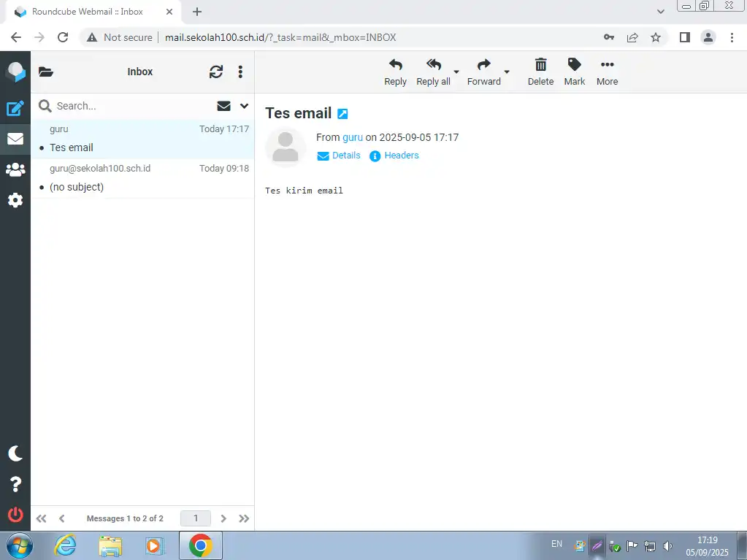Open a new browser tab
Viewport: 747px width, 560px height.
point(197,12)
